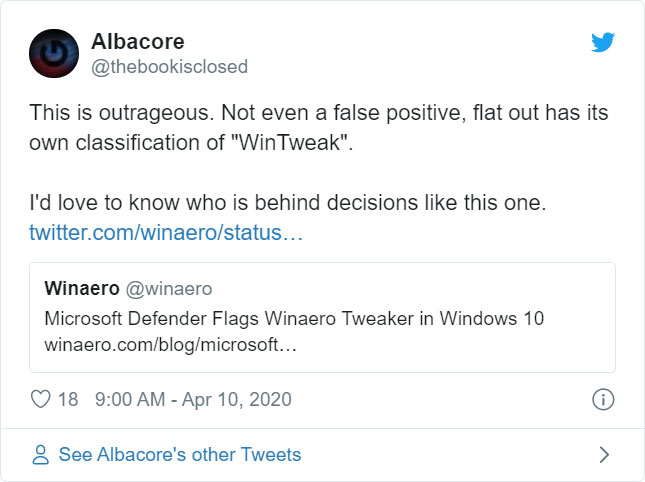Click the Twitter bird logo icon
645x482 pixels.
pos(603,42)
